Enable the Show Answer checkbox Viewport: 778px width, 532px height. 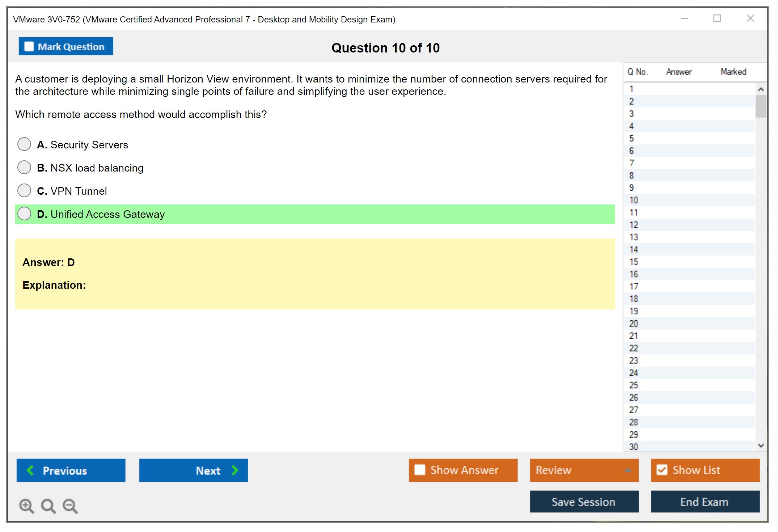tap(420, 470)
